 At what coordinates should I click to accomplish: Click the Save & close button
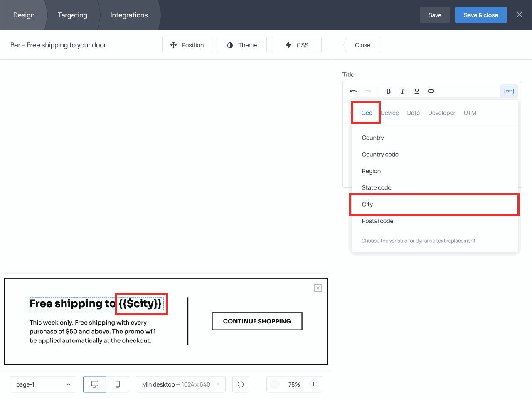480,15
